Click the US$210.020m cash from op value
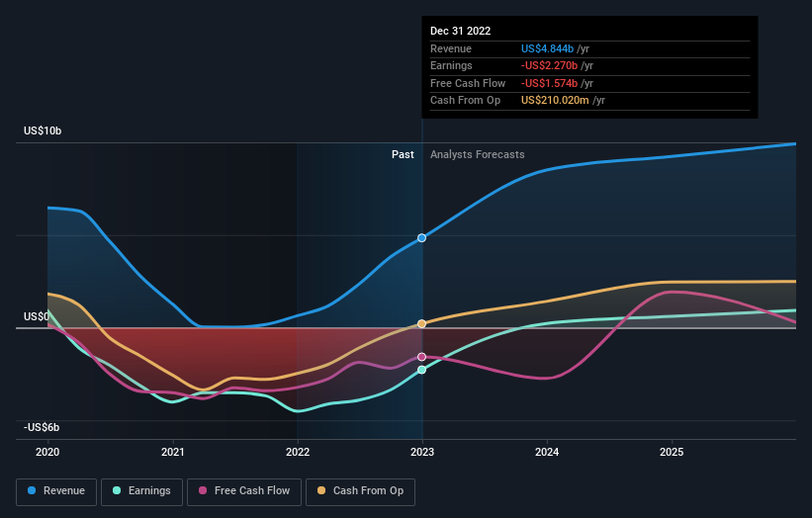 [x=555, y=101]
